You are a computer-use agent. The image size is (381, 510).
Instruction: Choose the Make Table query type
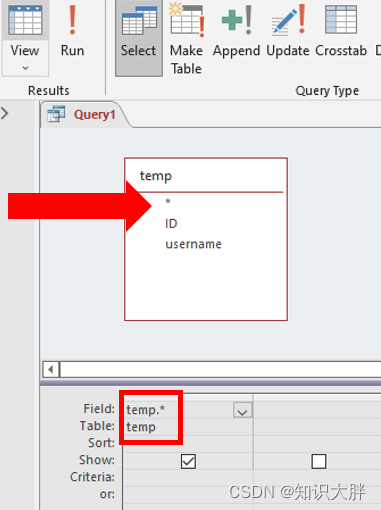(186, 38)
